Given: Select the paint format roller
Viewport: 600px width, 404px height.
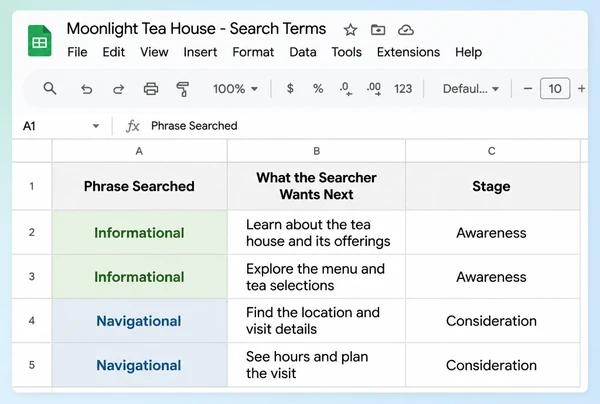Looking at the screenshot, I should [x=183, y=89].
